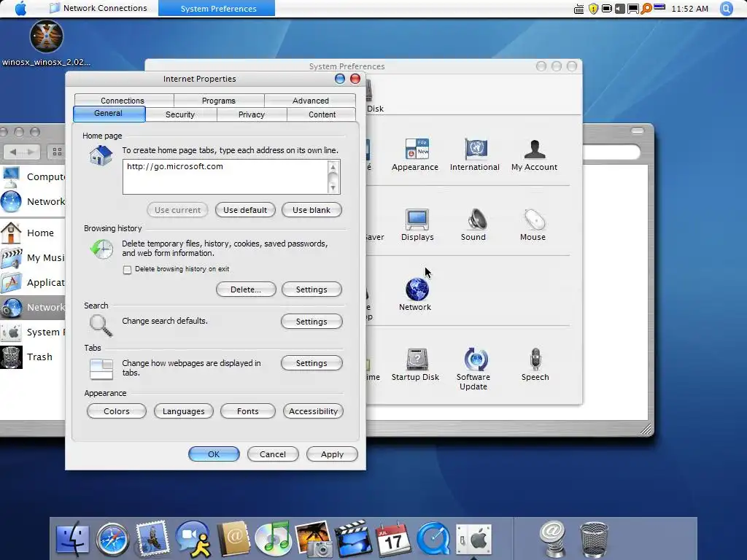Open iCal calendar icon in dock
Viewport: 747px width, 560px height.
393,539
